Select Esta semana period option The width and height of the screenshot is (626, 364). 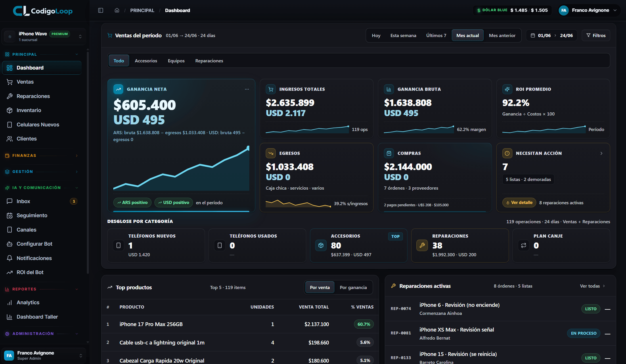pyautogui.click(x=403, y=35)
